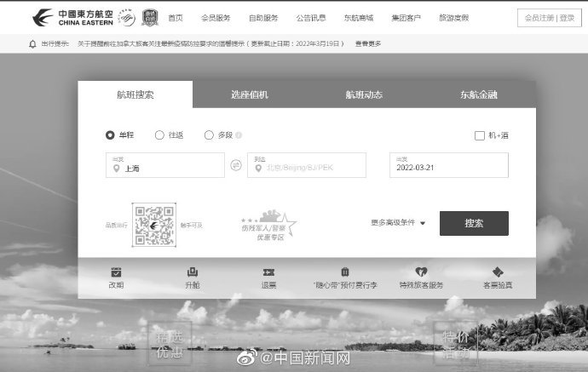Click the 搜索 search button
588x372 pixels.
(x=474, y=223)
